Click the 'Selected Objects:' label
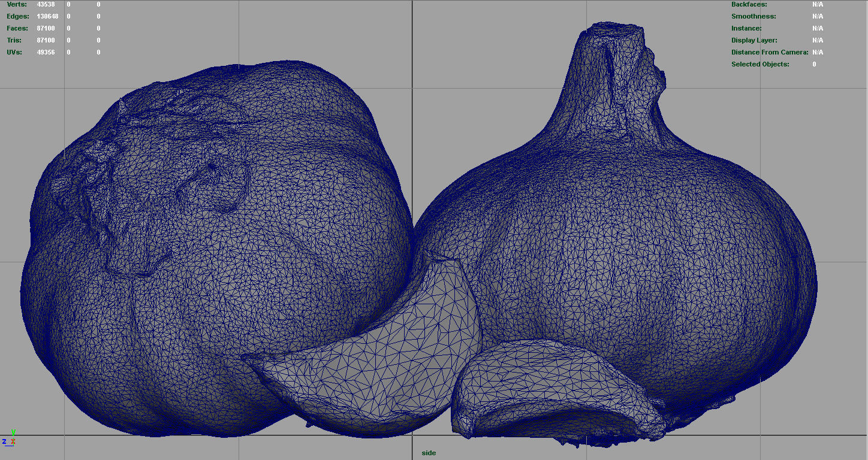Screen dimensions: 868x460 (760, 64)
